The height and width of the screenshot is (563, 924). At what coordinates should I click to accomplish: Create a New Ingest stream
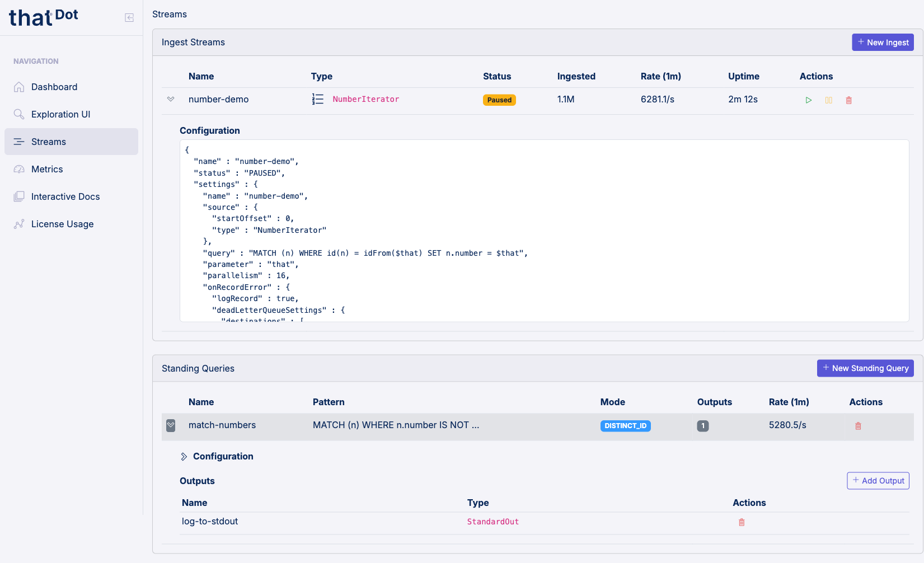pos(883,43)
